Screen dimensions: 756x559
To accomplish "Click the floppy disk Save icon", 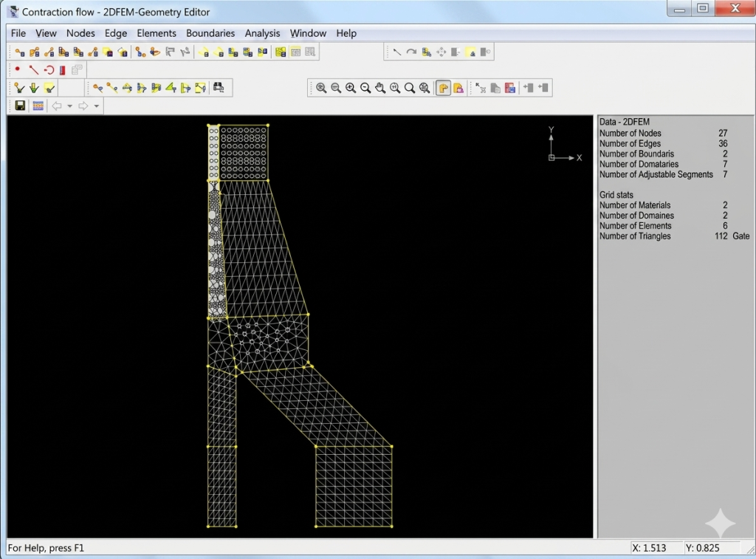I will [20, 106].
